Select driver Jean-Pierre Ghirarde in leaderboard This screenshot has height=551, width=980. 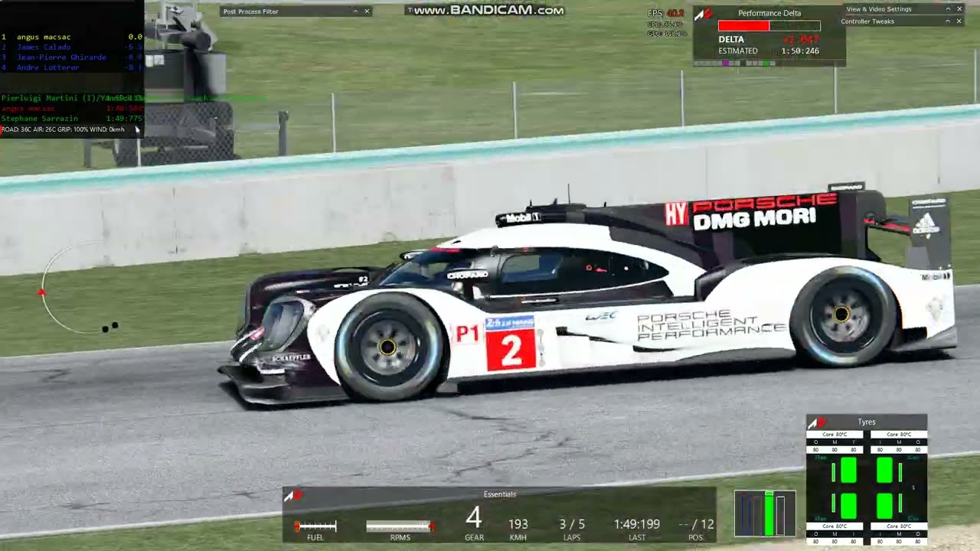coord(72,57)
